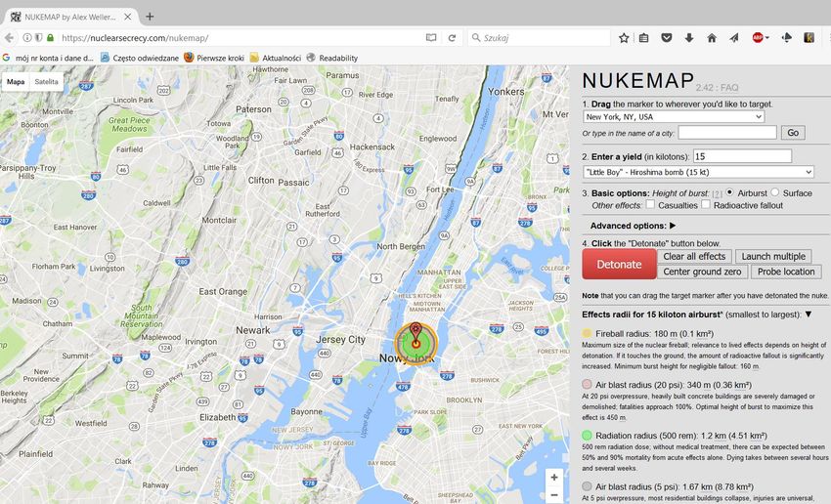Click the gray 5 psi air blast swatch
The image size is (831, 504).
[x=587, y=486]
